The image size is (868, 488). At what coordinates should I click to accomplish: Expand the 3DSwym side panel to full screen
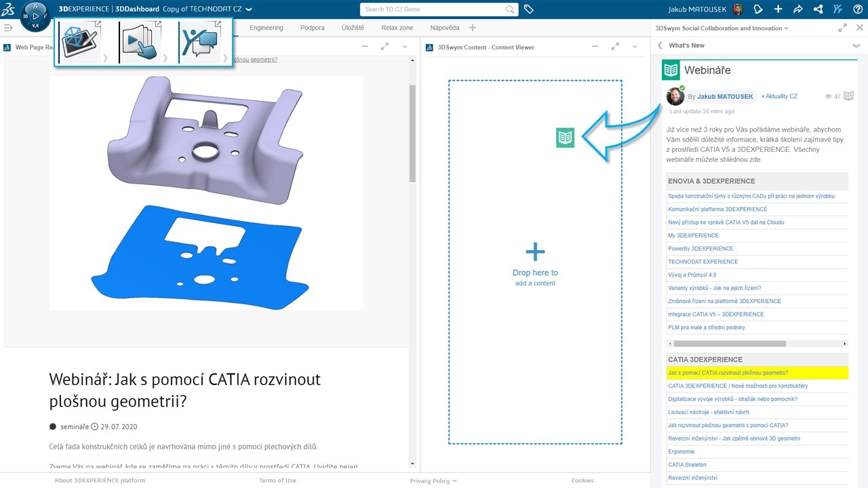pyautogui.click(x=842, y=28)
